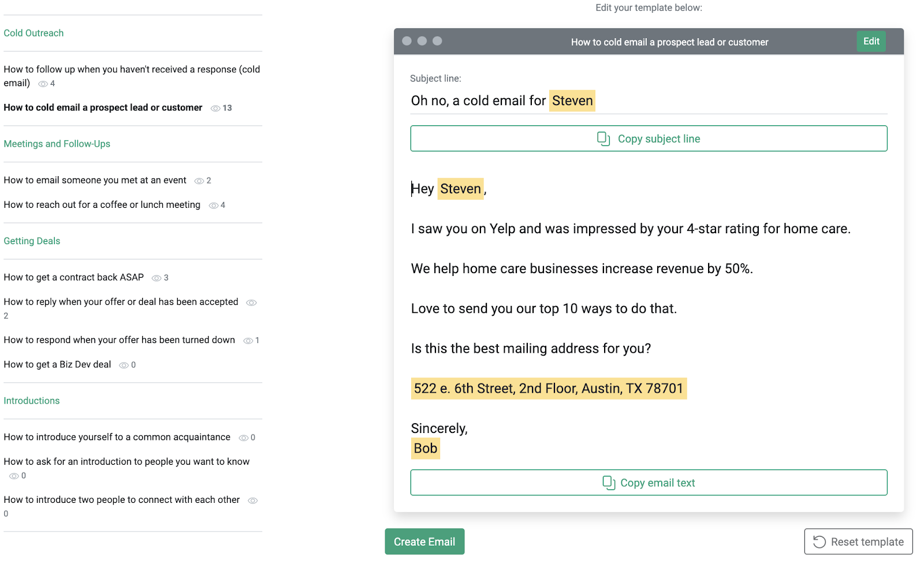Screen dimensions: 924x571
Task: Click eye icon beside coffee or lunch meeting
Action: [213, 206]
